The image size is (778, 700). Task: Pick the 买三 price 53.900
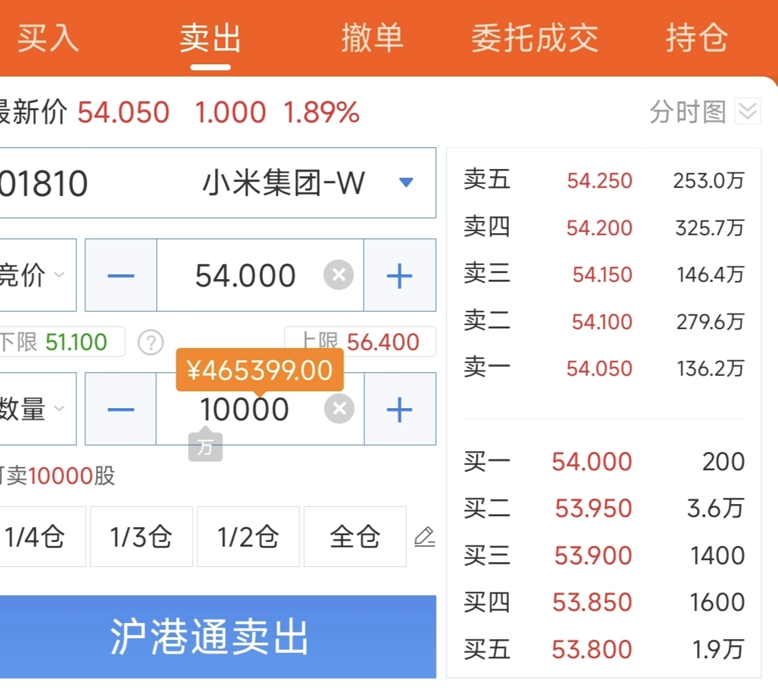pos(593,555)
